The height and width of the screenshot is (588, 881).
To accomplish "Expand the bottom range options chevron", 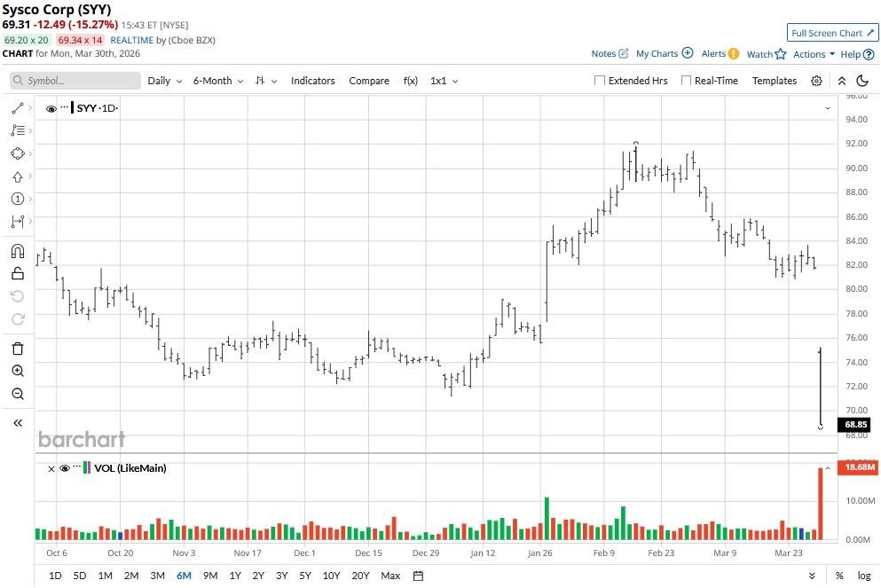I will 812,576.
